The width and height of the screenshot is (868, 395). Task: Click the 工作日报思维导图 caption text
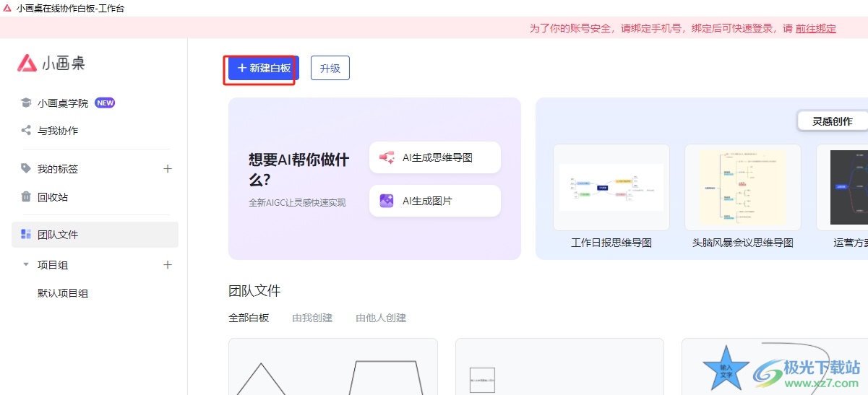pyautogui.click(x=611, y=243)
